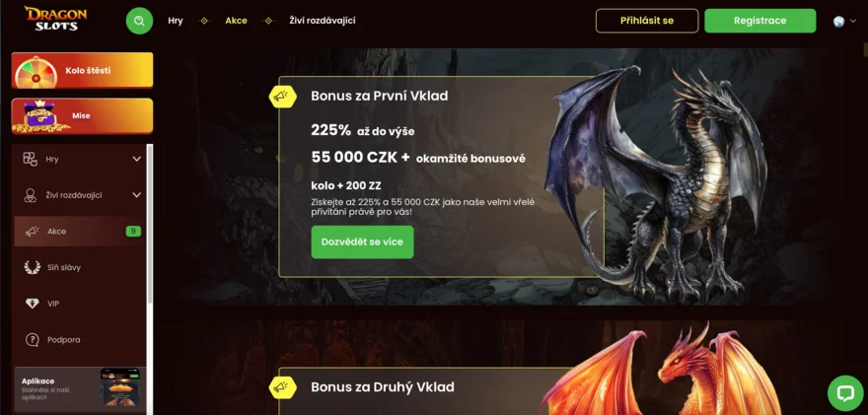Click the globe language icon
The height and width of the screenshot is (415, 868).
pyautogui.click(x=838, y=21)
